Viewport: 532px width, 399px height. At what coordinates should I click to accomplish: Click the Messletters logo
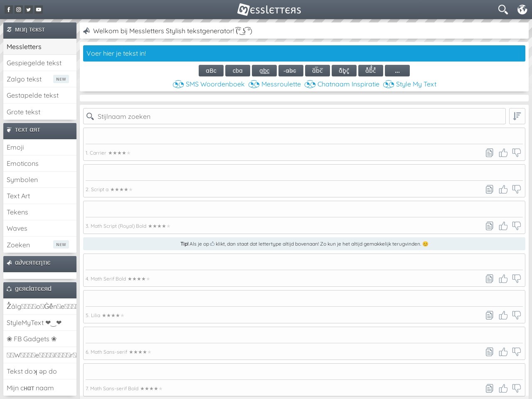click(x=269, y=10)
